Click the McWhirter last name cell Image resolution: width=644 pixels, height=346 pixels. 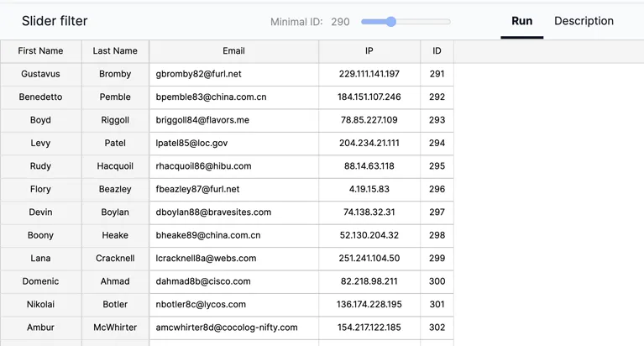click(115, 328)
